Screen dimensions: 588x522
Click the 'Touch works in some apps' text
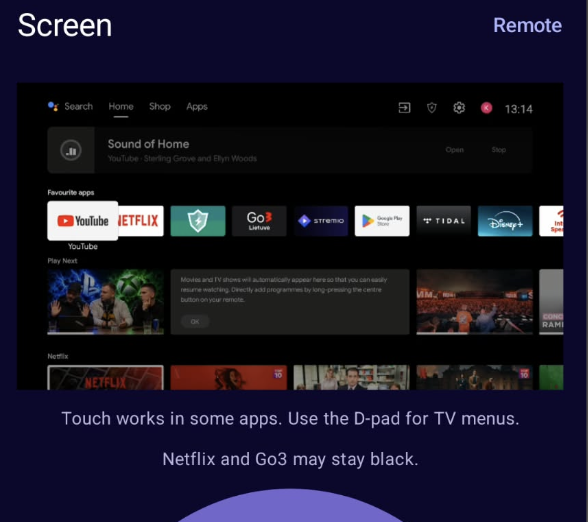pyautogui.click(x=290, y=418)
